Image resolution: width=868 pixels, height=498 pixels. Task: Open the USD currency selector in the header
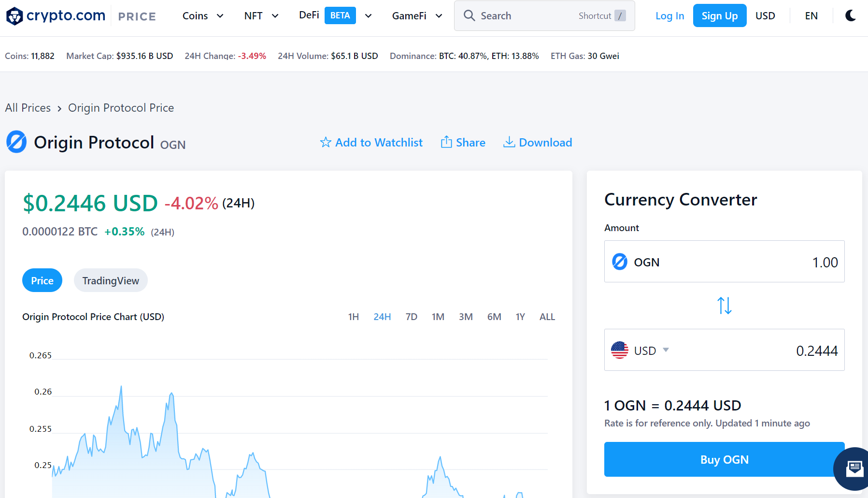point(765,16)
